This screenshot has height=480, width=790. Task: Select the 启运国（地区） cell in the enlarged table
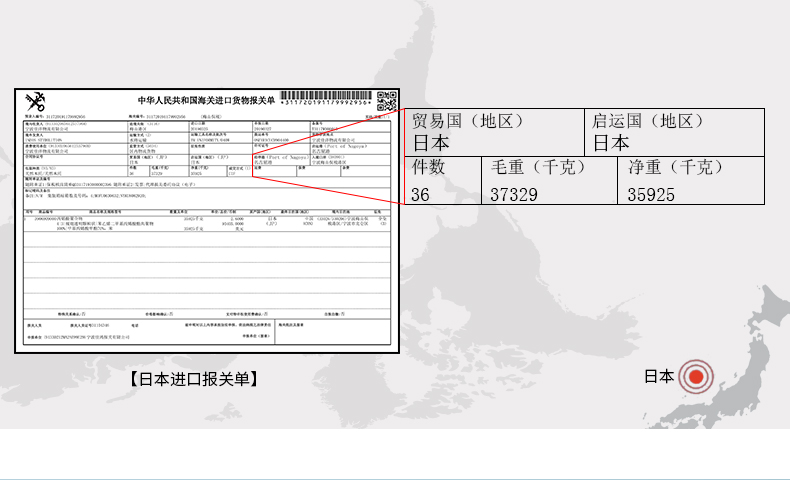(x=675, y=131)
